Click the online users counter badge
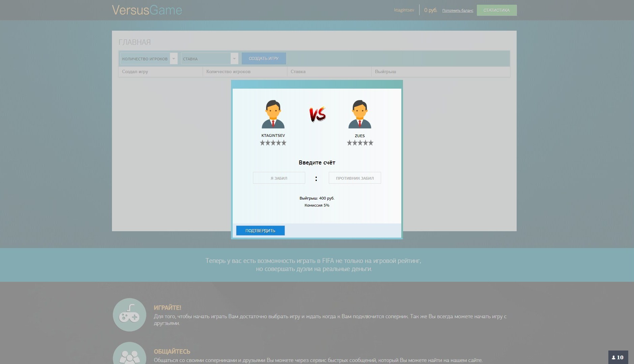This screenshot has width=634, height=364. (x=618, y=357)
